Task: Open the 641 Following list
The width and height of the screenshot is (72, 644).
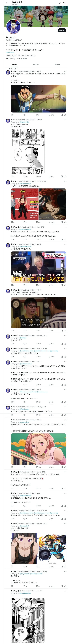Action: [10, 59]
